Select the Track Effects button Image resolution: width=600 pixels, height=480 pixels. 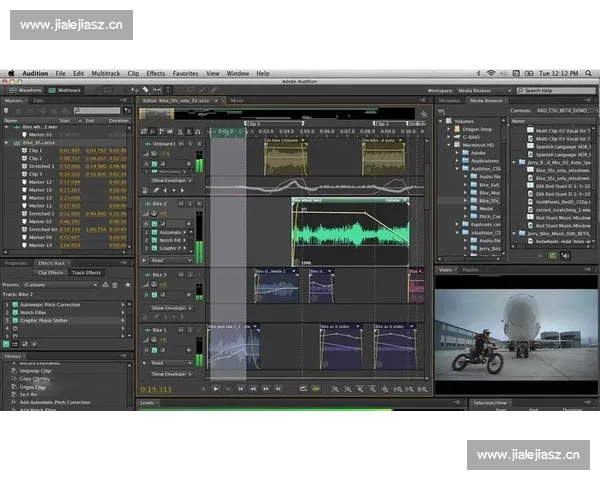click(x=86, y=272)
